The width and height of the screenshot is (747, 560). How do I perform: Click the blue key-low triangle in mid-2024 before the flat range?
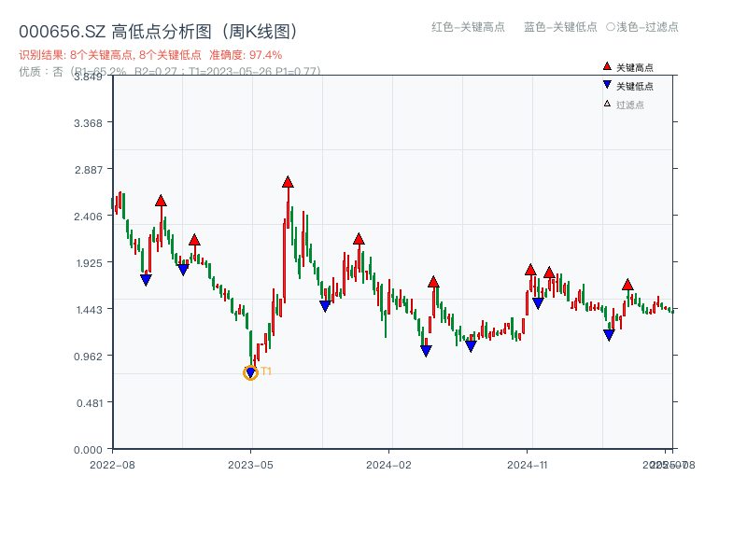click(472, 346)
